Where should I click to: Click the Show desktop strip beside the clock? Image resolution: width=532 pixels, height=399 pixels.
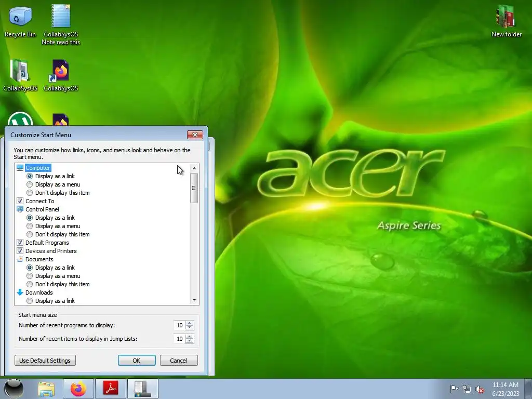(x=528, y=389)
